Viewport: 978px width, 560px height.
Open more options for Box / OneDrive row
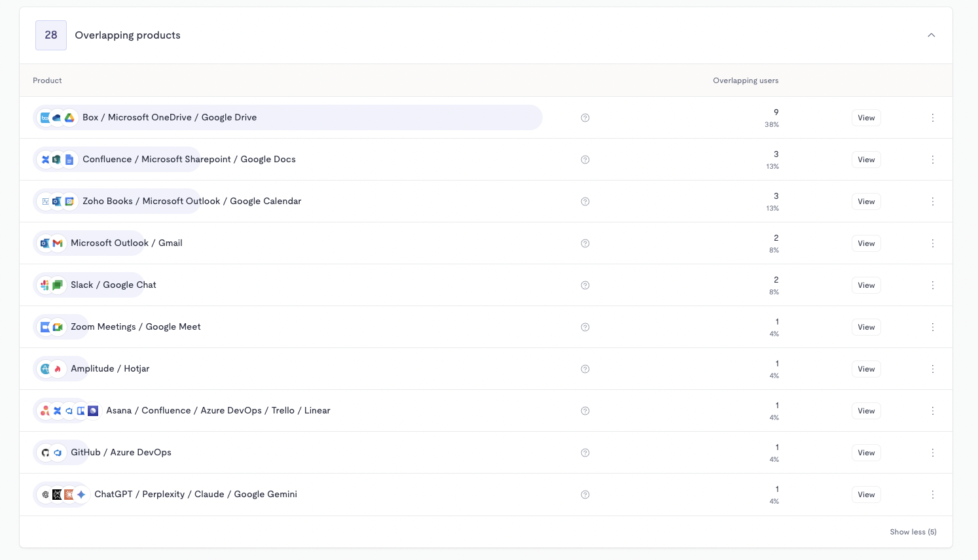coord(933,118)
